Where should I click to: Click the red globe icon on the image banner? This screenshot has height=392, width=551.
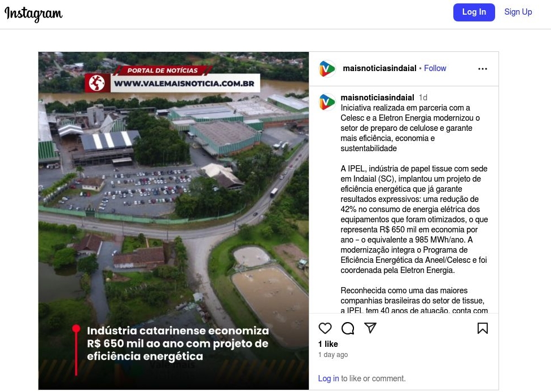(97, 83)
